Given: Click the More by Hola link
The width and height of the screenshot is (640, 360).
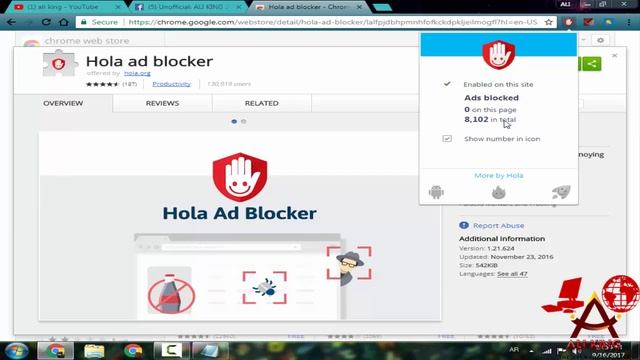Looking at the screenshot, I should pos(498,175).
